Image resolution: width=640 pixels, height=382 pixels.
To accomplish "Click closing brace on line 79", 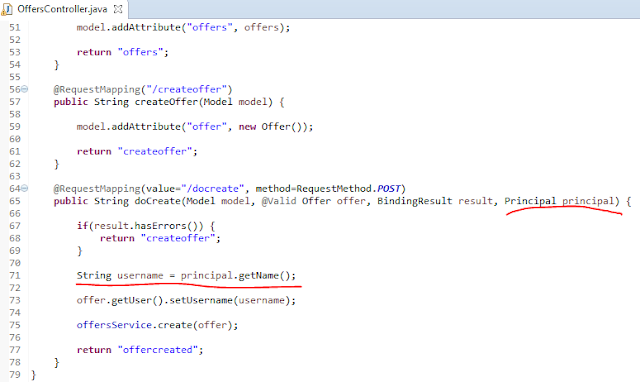I will pos(33,374).
